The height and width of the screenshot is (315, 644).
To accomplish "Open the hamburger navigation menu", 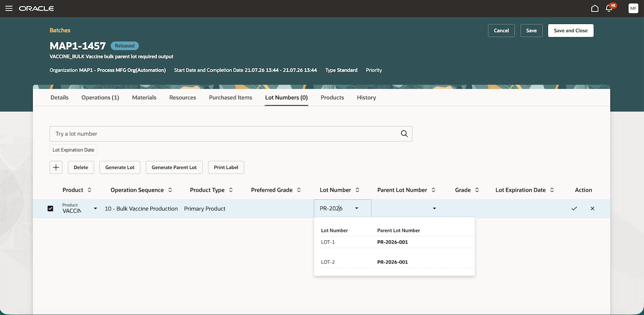I will point(9,8).
